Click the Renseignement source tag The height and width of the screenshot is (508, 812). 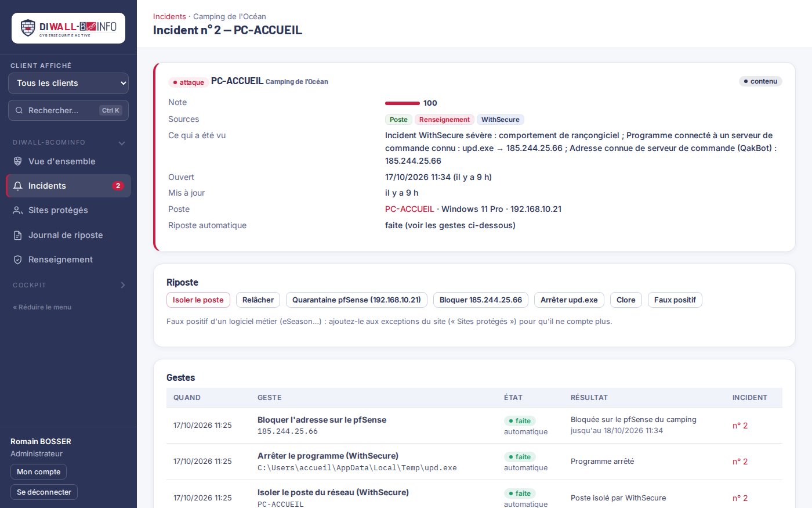click(444, 120)
